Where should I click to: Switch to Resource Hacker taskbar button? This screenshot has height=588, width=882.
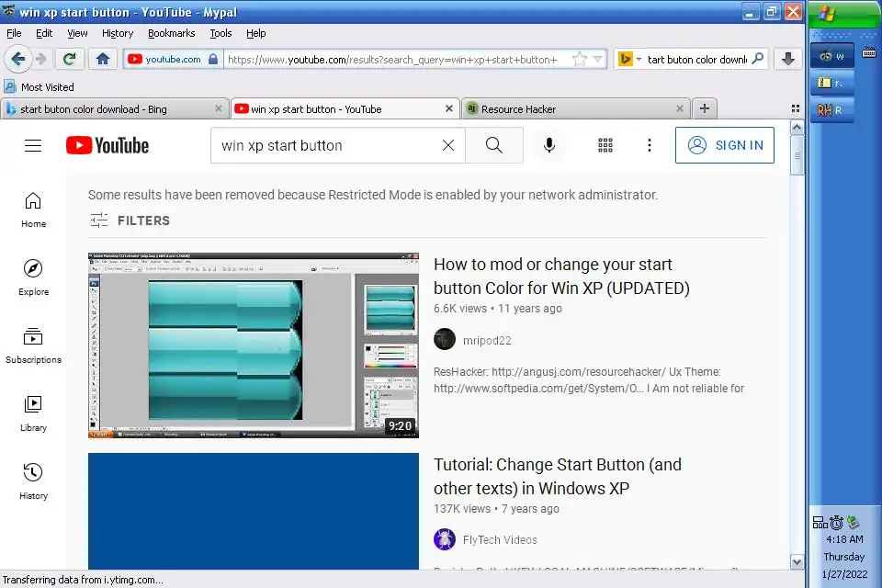832,110
